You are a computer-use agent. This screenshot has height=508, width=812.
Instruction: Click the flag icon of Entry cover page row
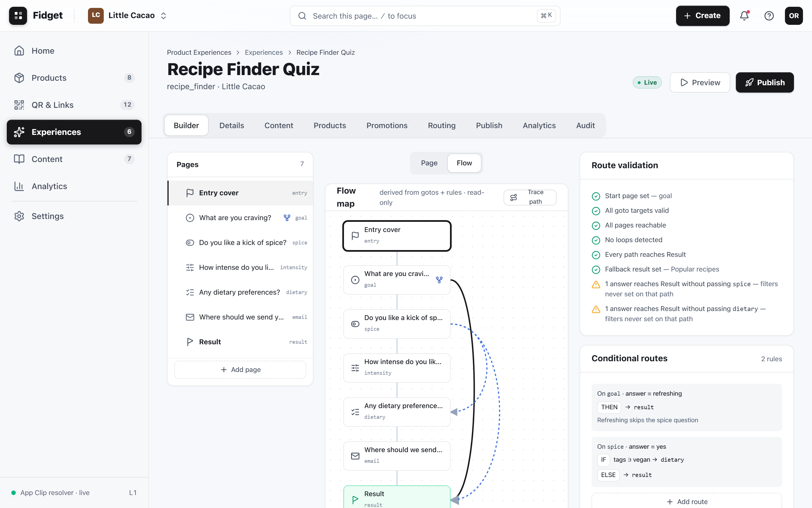(x=190, y=193)
